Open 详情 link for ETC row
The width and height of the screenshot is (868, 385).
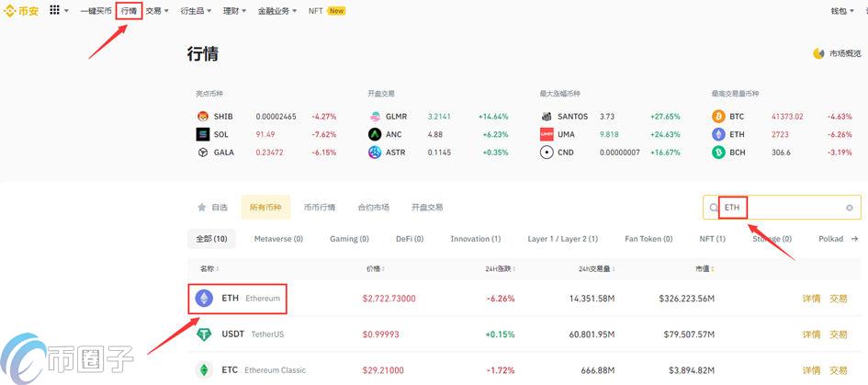pos(811,370)
